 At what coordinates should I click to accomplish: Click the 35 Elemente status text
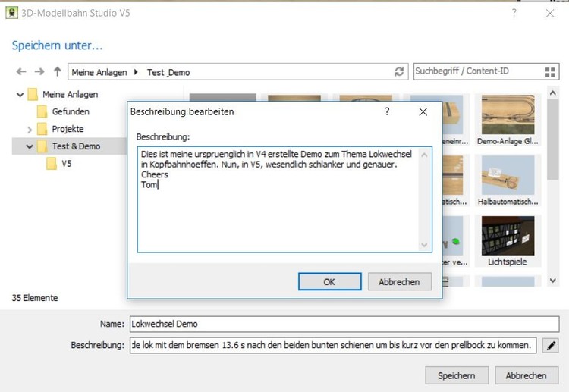click(x=35, y=298)
